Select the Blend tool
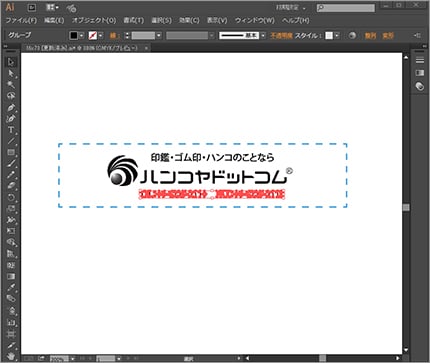 11,299
